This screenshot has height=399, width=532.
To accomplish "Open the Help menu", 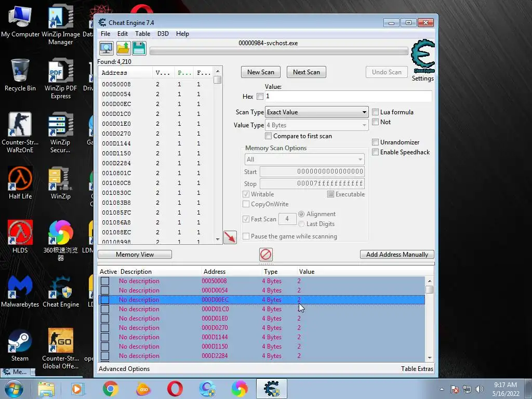I will click(x=182, y=34).
